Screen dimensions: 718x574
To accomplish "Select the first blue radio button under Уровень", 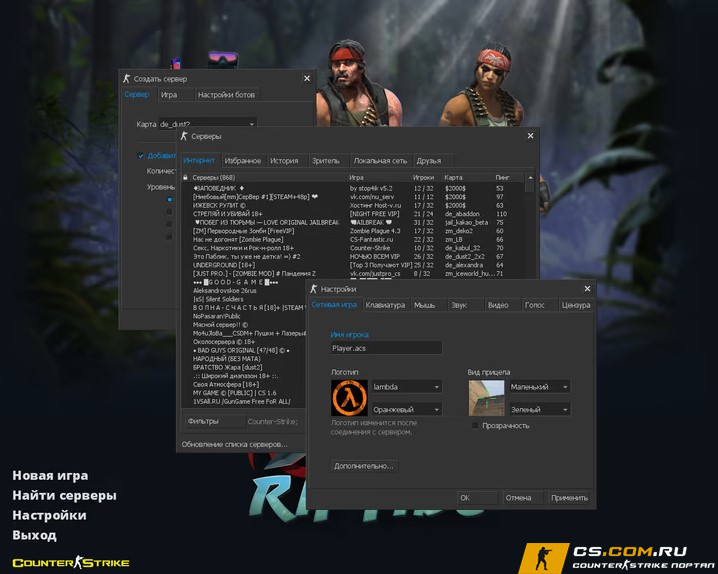I will (x=169, y=200).
